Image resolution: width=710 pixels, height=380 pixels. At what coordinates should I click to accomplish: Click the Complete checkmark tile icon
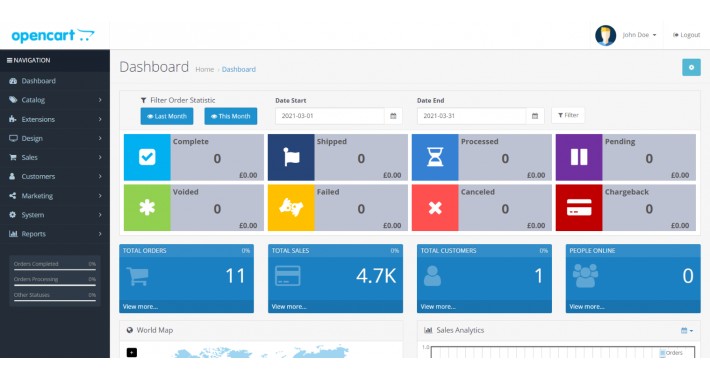(x=147, y=157)
